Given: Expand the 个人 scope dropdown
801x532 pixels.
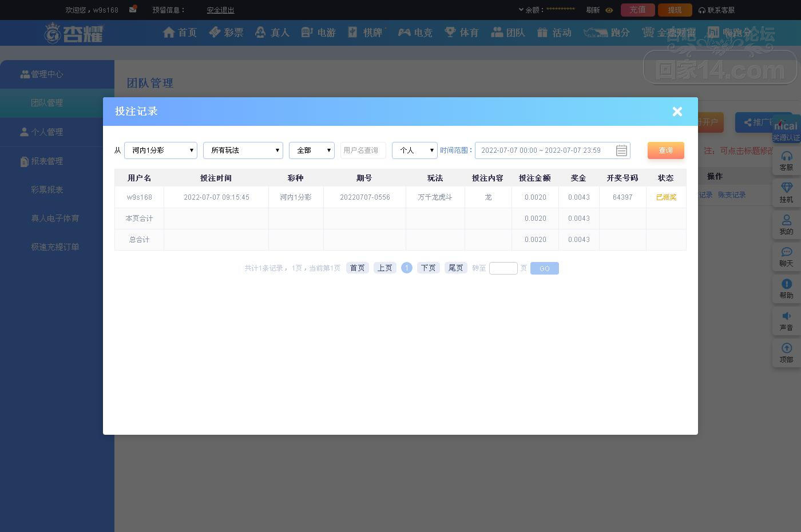Looking at the screenshot, I should point(415,150).
